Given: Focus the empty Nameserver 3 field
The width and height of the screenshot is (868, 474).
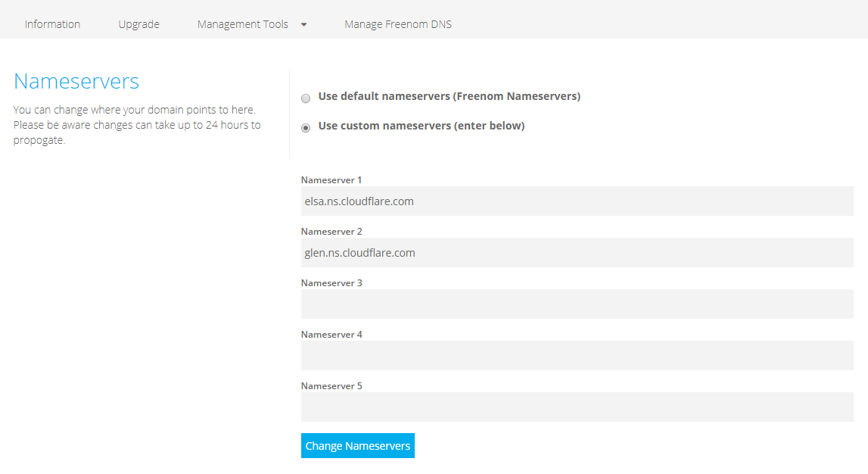Looking at the screenshot, I should pos(577,304).
